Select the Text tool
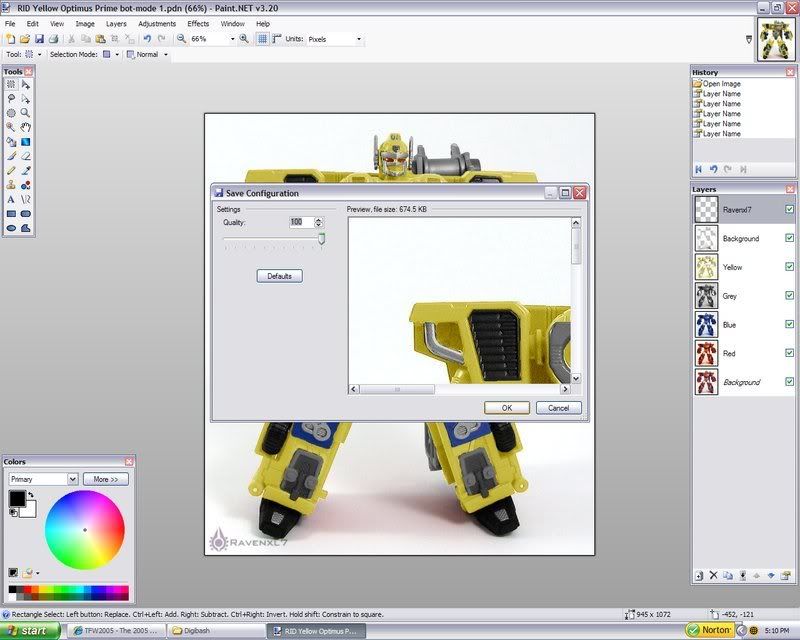The height and width of the screenshot is (640, 800). pos(11,200)
